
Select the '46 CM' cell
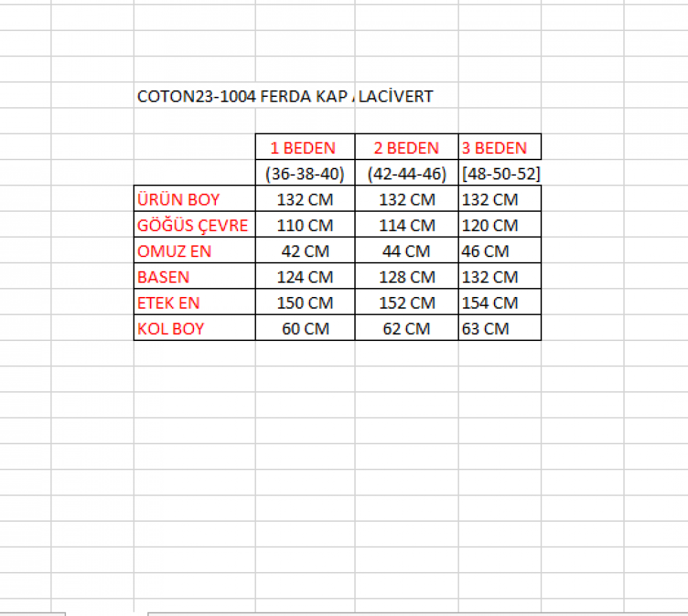pyautogui.click(x=499, y=251)
